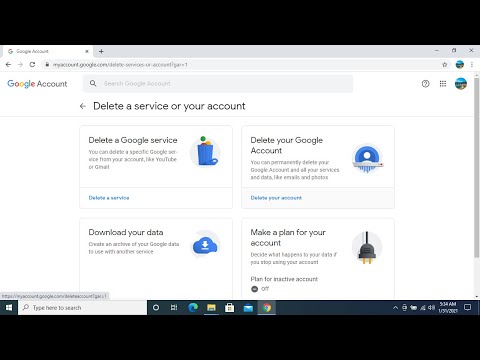Click the power plug illustration

[367, 247]
